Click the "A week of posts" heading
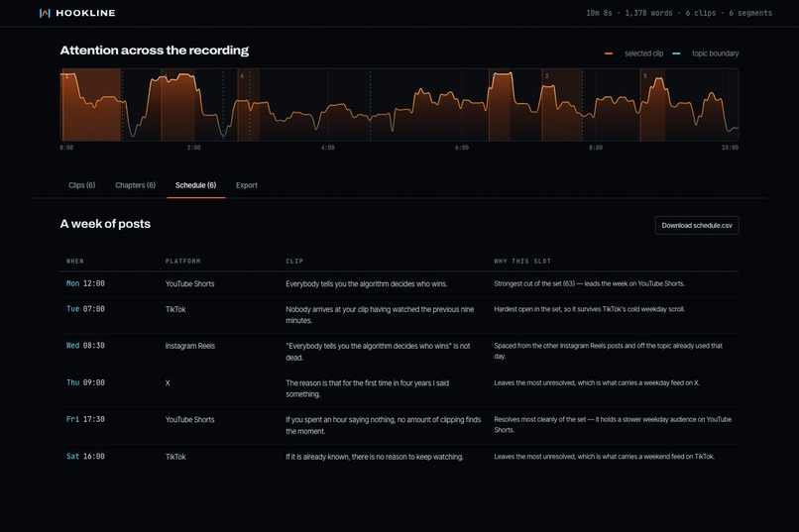This screenshot has height=532, width=799. pos(105,224)
